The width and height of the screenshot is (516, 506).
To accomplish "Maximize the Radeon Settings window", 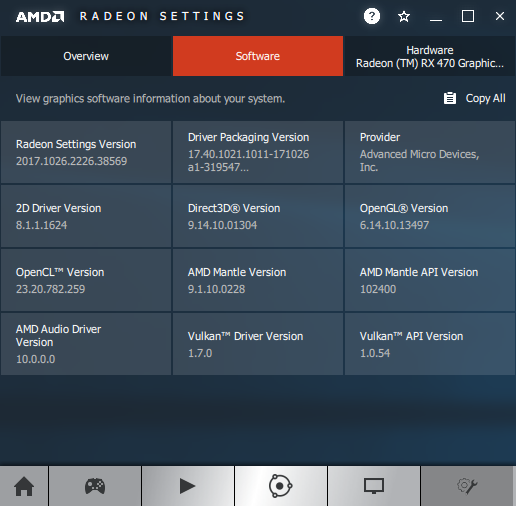I will click(468, 16).
